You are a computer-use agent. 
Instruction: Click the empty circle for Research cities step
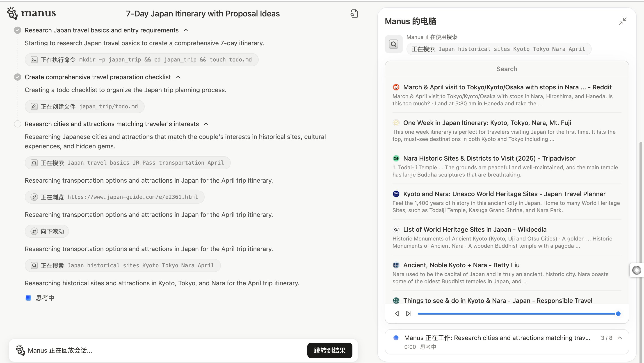[x=18, y=124]
